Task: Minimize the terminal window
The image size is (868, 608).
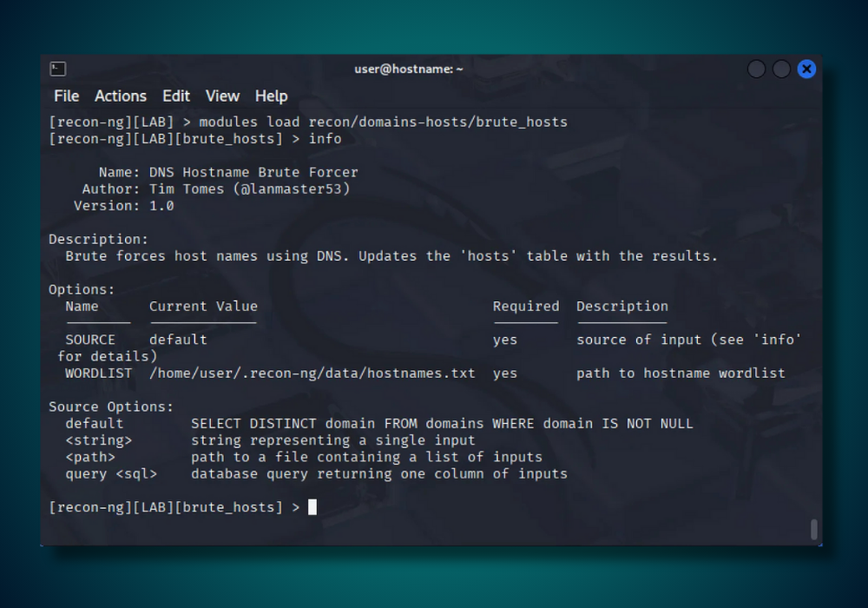Action: pos(756,69)
